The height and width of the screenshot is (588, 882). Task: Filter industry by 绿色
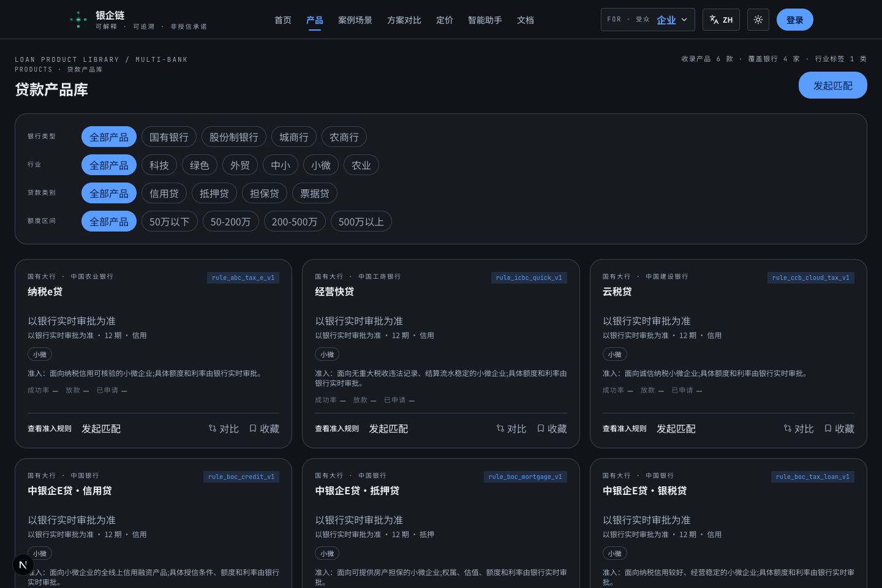pyautogui.click(x=200, y=165)
